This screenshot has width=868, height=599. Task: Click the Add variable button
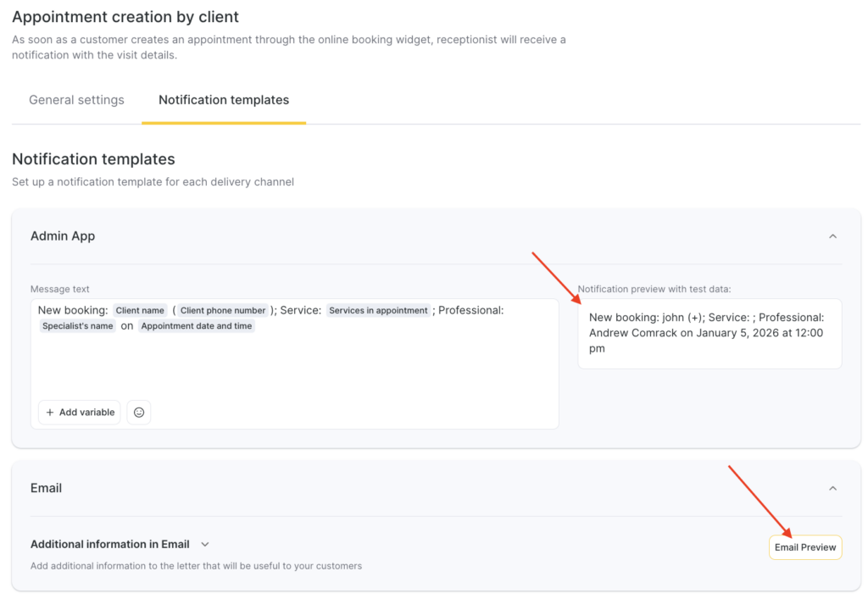tap(80, 413)
